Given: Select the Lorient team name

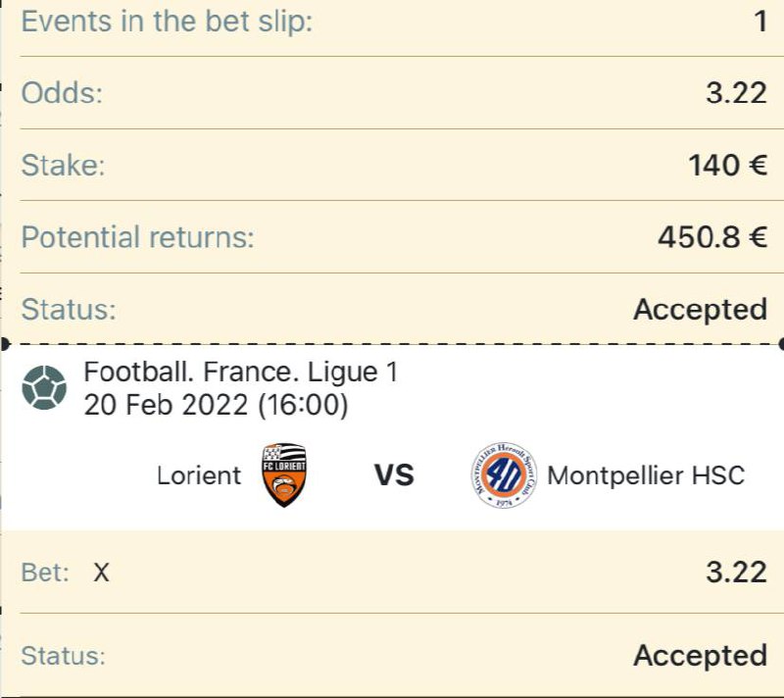Looking at the screenshot, I should [x=199, y=475].
